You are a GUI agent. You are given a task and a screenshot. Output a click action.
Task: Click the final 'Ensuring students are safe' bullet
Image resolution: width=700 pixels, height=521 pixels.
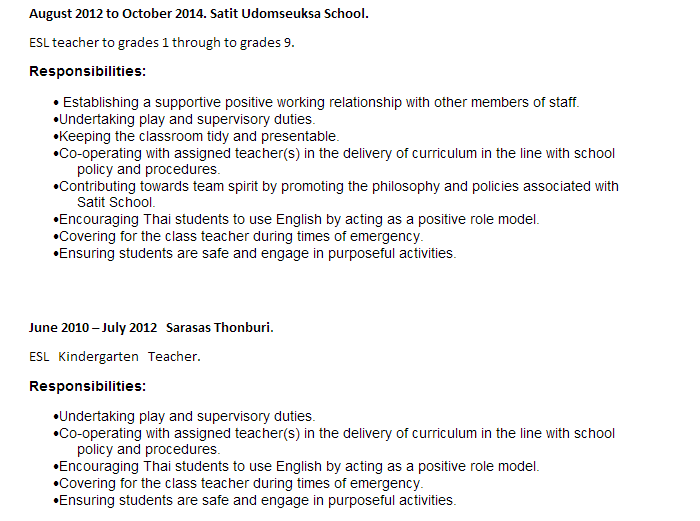(x=257, y=500)
